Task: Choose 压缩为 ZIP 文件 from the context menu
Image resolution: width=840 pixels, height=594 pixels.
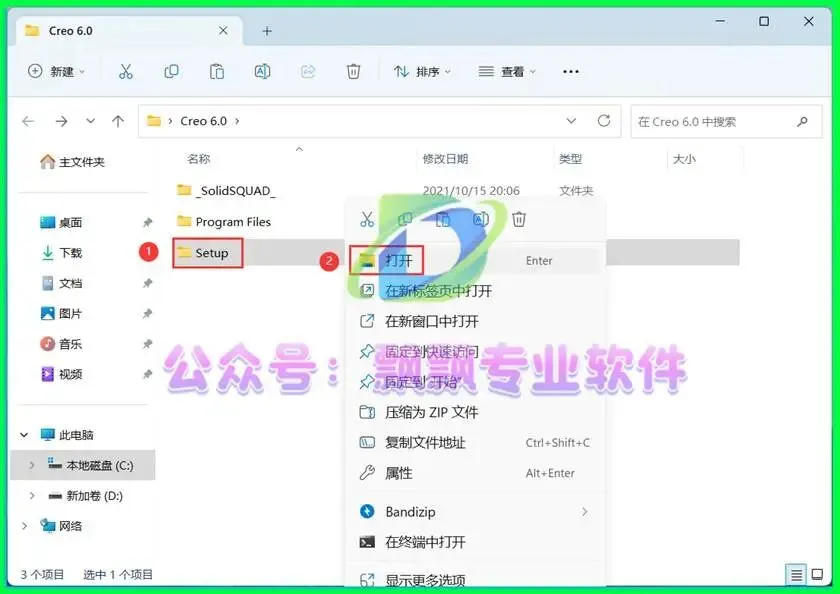Action: tap(475, 412)
